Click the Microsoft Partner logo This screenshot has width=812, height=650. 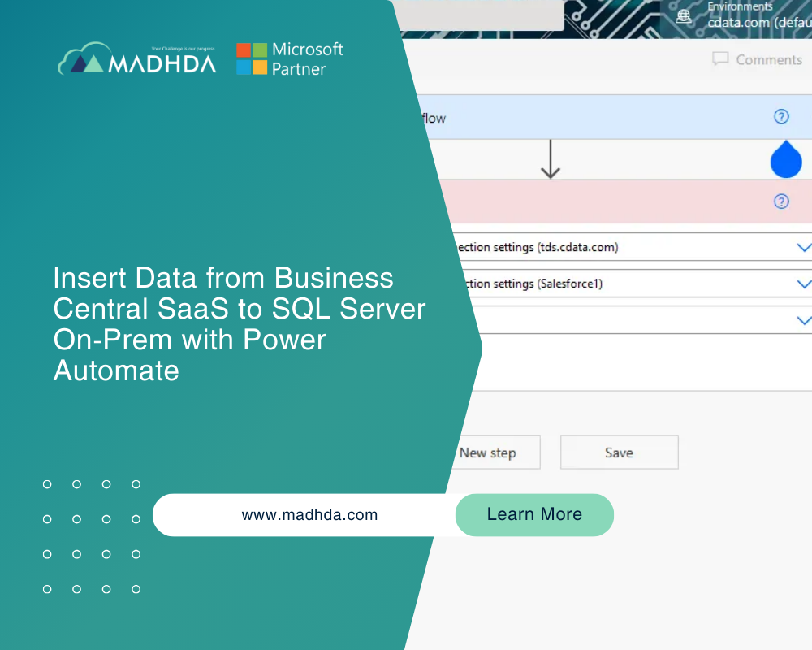[x=290, y=59]
